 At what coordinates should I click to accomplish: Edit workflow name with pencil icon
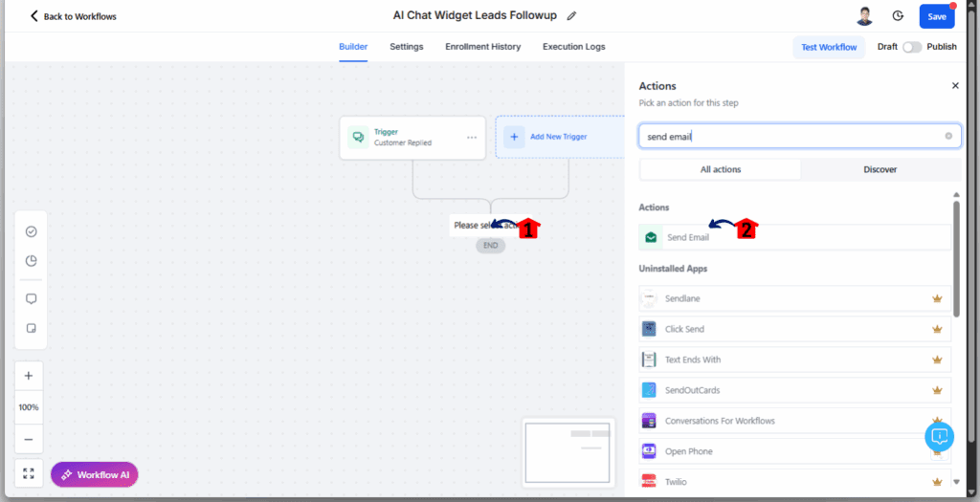[x=571, y=16]
